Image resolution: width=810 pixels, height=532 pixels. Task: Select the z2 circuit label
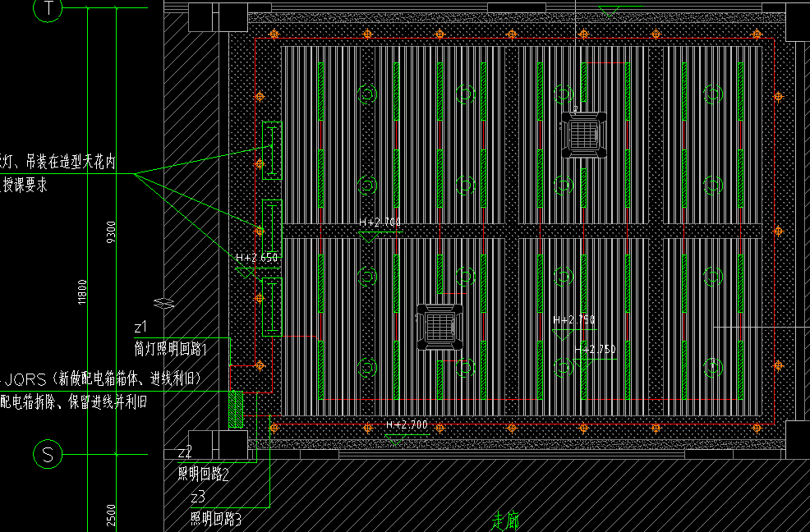185,452
